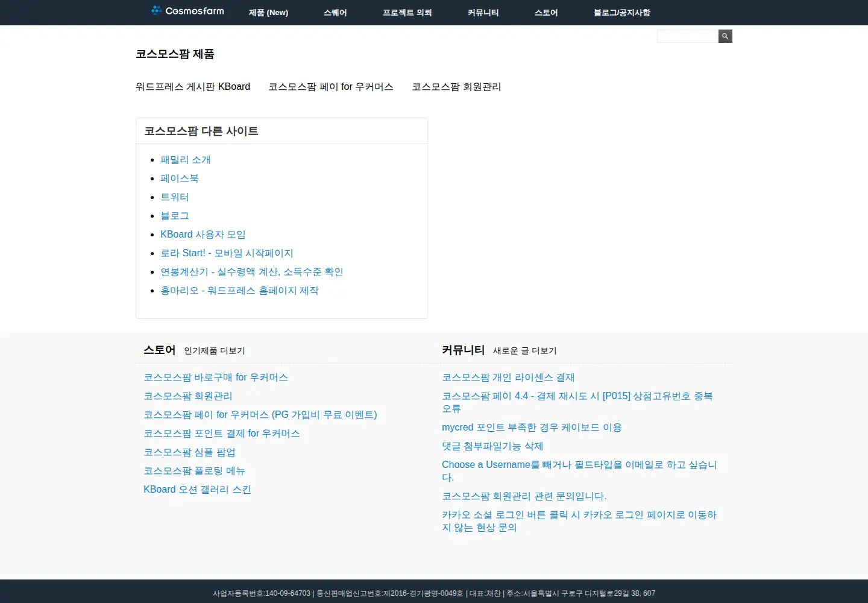Click the search magnifier button

click(x=725, y=36)
